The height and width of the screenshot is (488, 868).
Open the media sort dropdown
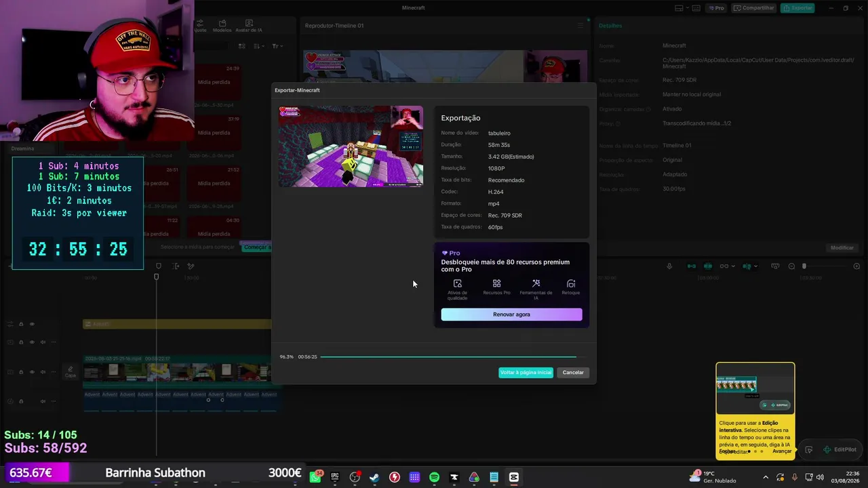[259, 46]
